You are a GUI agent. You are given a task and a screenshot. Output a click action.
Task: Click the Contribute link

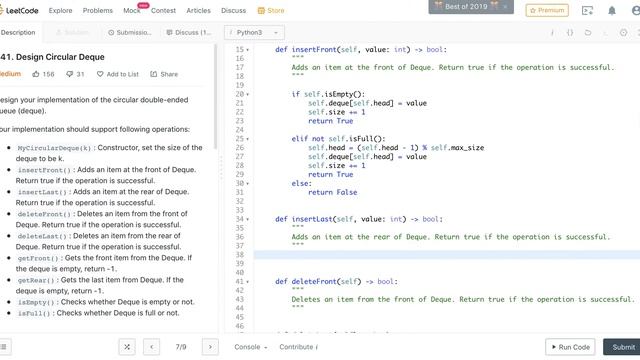point(298,347)
